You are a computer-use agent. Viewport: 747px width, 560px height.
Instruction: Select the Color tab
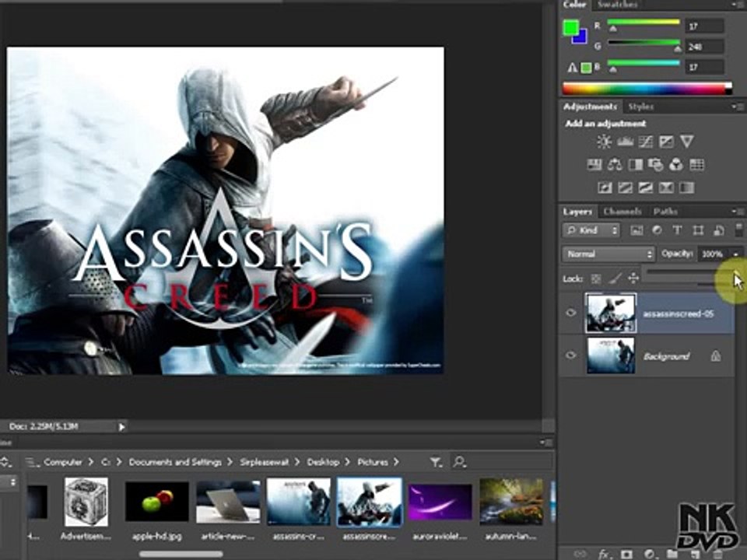click(x=574, y=5)
